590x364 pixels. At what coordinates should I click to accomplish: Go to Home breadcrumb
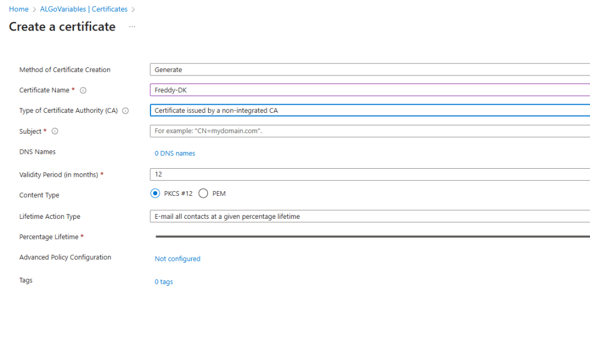[x=18, y=9]
